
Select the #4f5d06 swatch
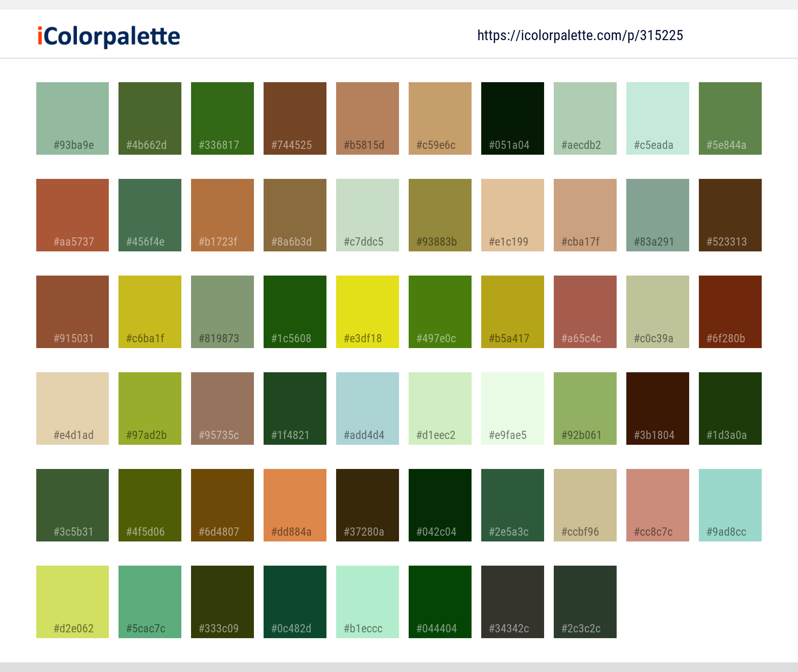150,505
